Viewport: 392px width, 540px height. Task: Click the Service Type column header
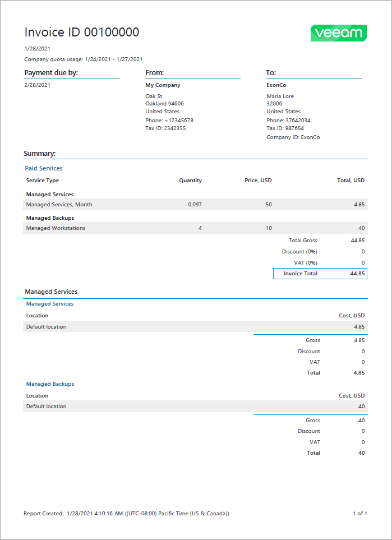coord(43,181)
